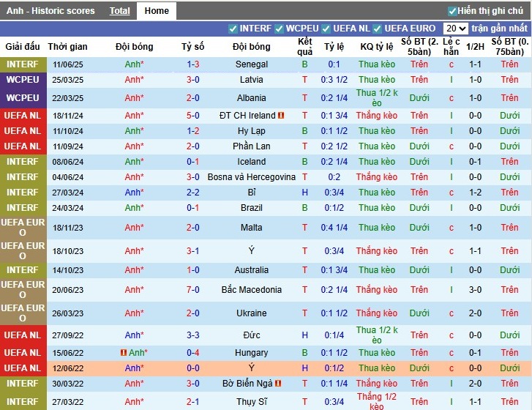Uncheck the INTERF filter checkbox
The width and height of the screenshot is (532, 410).
click(233, 29)
